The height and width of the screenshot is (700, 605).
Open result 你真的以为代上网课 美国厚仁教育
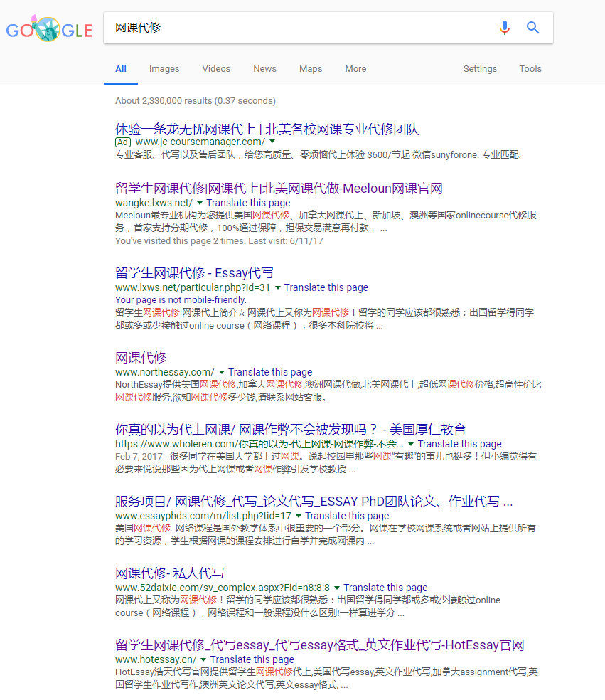(x=291, y=430)
